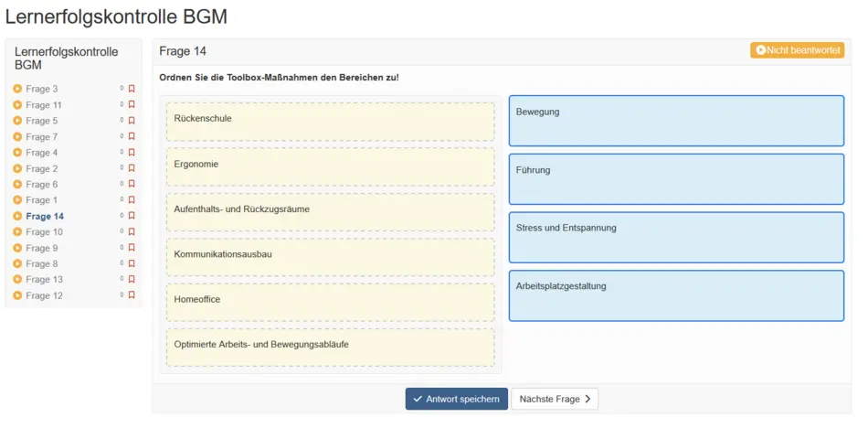
Task: Go to Frage 1 in sidebar
Action: tap(41, 200)
